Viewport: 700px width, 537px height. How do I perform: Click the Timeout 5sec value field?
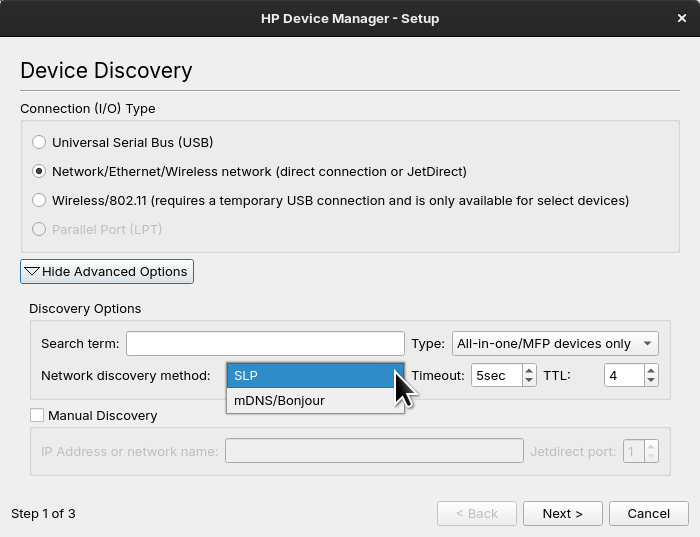[497, 375]
